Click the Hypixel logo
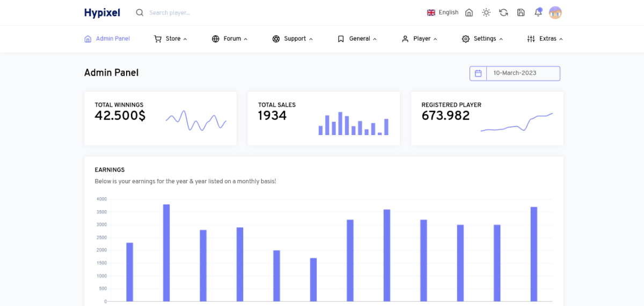The image size is (644, 306). pyautogui.click(x=102, y=12)
